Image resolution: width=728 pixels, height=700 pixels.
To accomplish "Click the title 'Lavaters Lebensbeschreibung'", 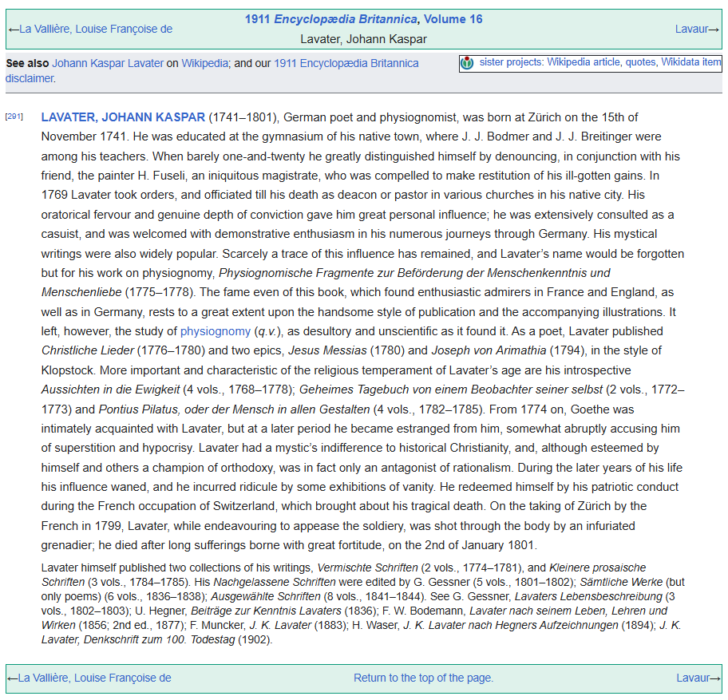I will [588, 596].
